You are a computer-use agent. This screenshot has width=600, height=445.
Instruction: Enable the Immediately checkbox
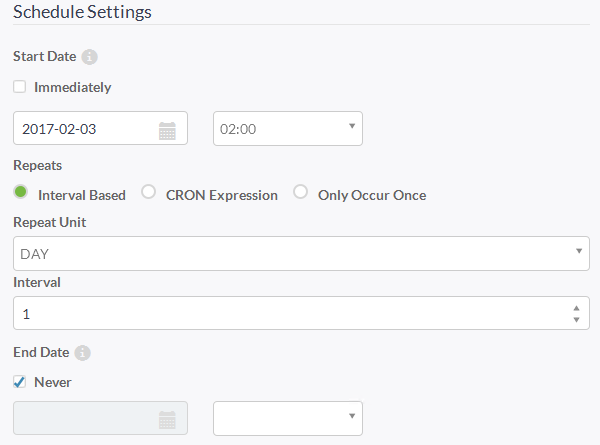coord(20,87)
